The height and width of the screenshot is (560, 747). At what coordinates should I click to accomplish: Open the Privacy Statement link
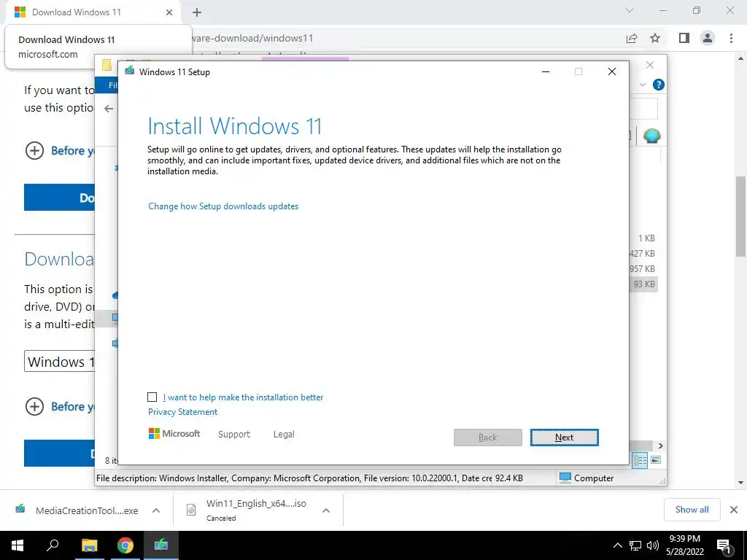click(182, 412)
